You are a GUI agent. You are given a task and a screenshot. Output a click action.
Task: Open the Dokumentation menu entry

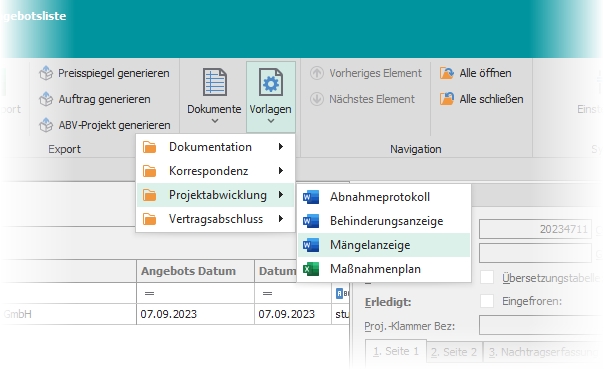coord(215,147)
